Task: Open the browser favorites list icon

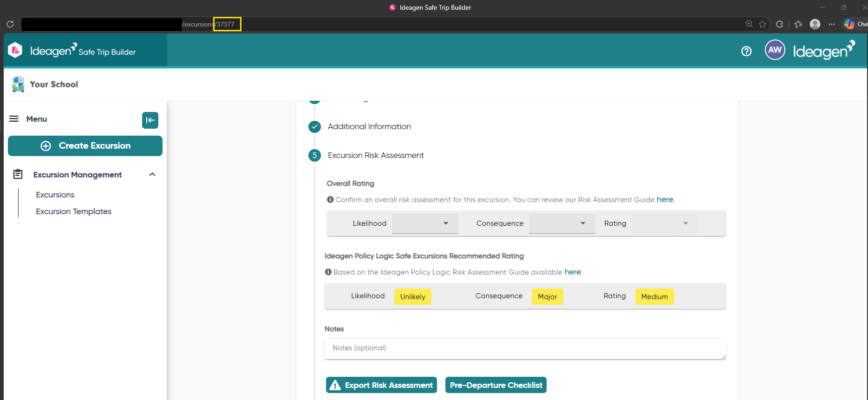Action: click(x=798, y=24)
